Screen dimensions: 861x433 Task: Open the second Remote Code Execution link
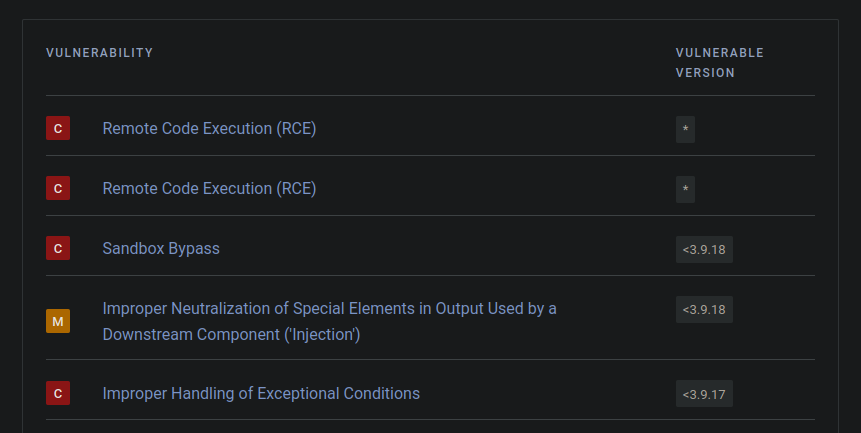(209, 188)
